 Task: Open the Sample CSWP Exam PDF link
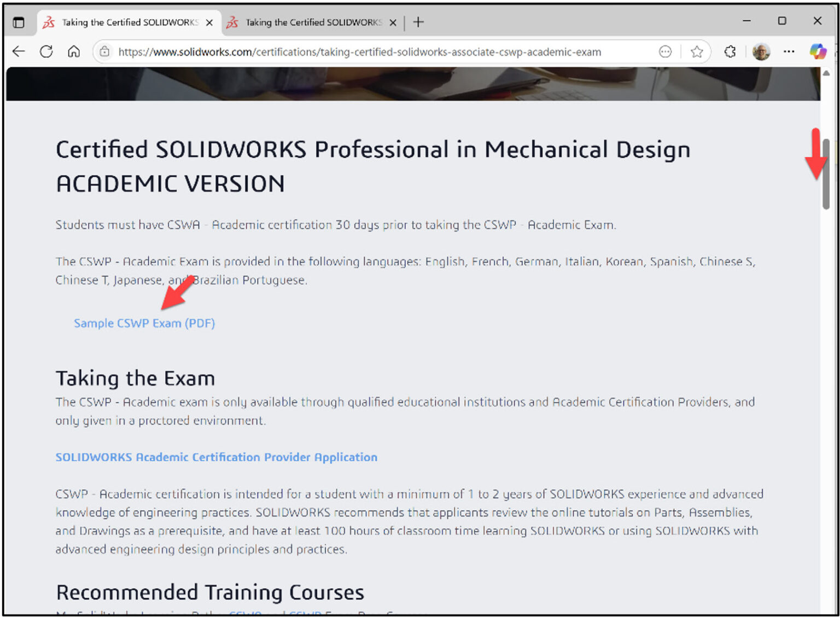click(x=144, y=323)
